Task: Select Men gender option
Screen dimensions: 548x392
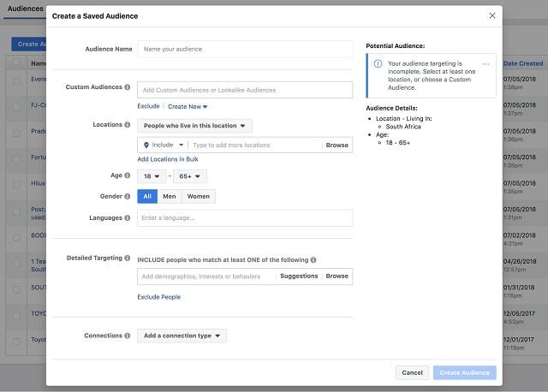Action: pos(170,196)
